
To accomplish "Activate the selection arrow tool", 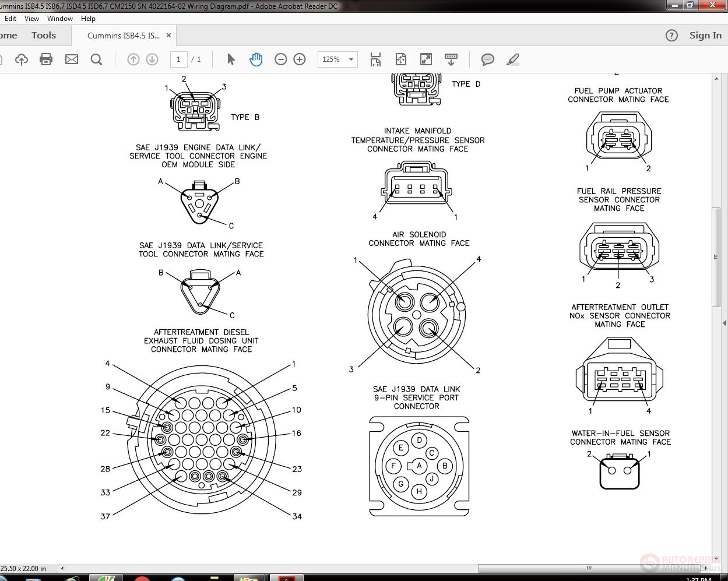I will point(231,59).
